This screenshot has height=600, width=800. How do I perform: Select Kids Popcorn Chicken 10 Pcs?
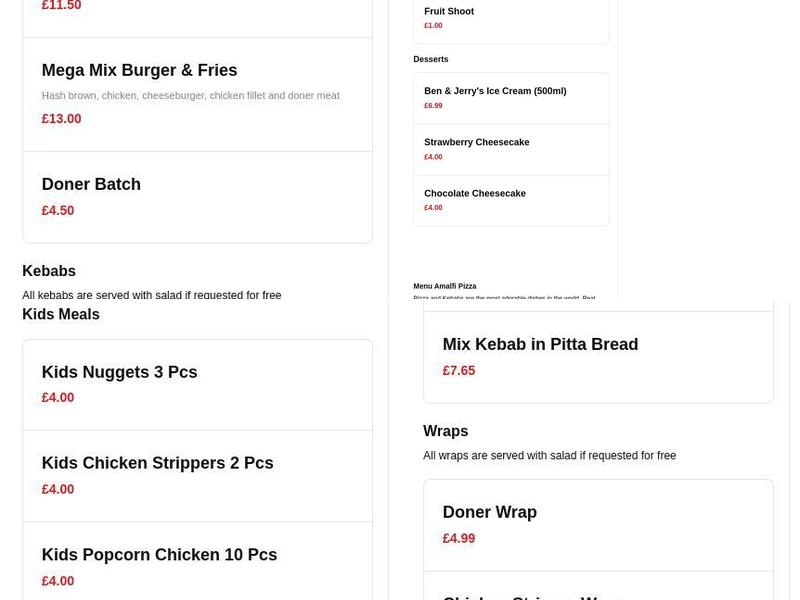coord(159,555)
